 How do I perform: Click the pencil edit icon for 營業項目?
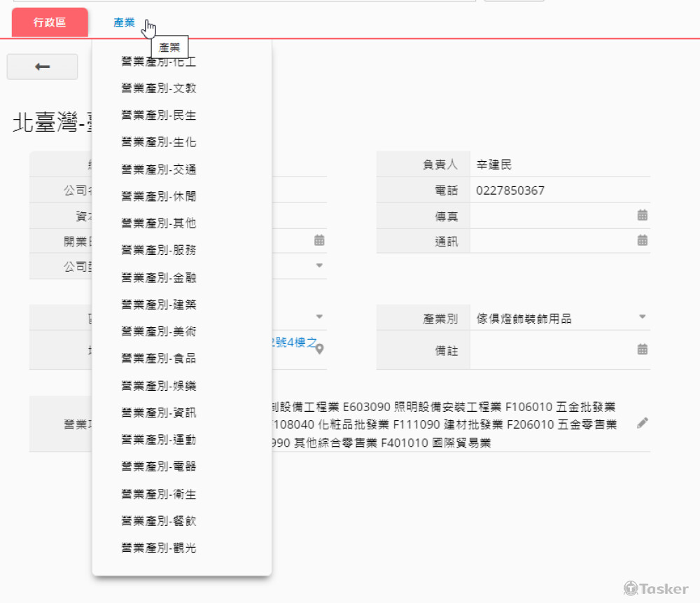(x=642, y=423)
